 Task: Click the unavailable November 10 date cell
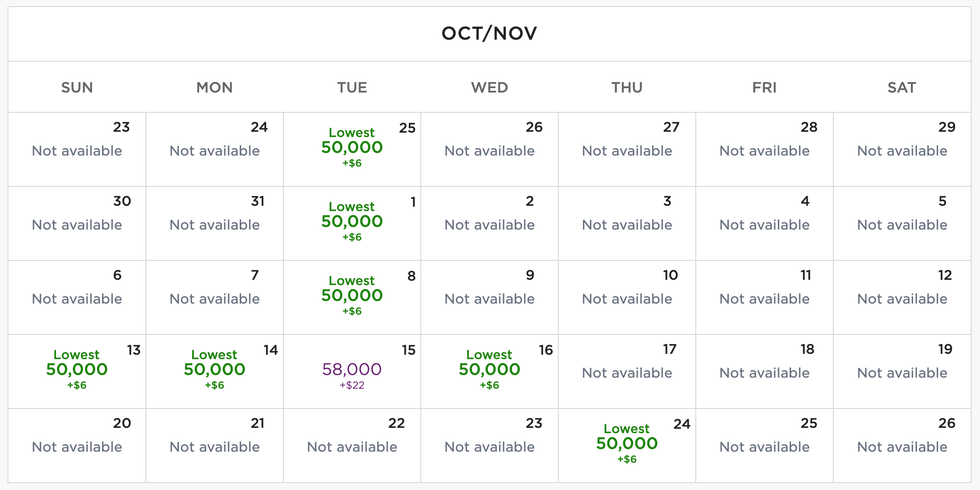tap(627, 298)
